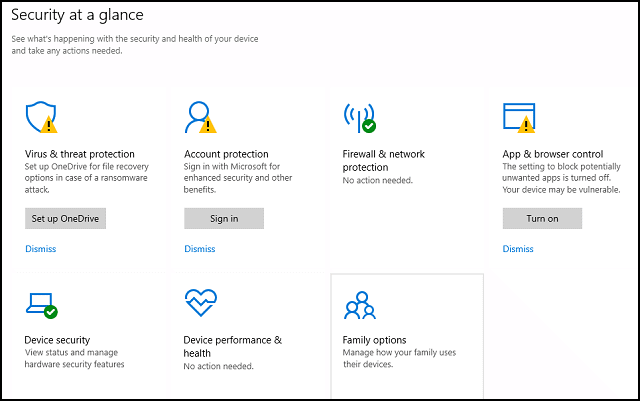Image resolution: width=640 pixels, height=401 pixels.
Task: Open the Device security heading
Action: click(x=57, y=340)
